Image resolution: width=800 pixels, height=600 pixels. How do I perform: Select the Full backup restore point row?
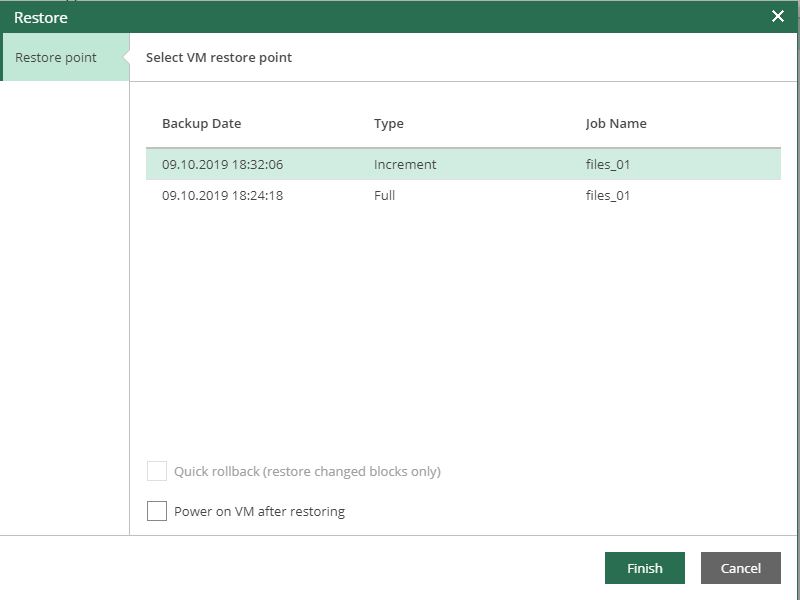[463, 195]
